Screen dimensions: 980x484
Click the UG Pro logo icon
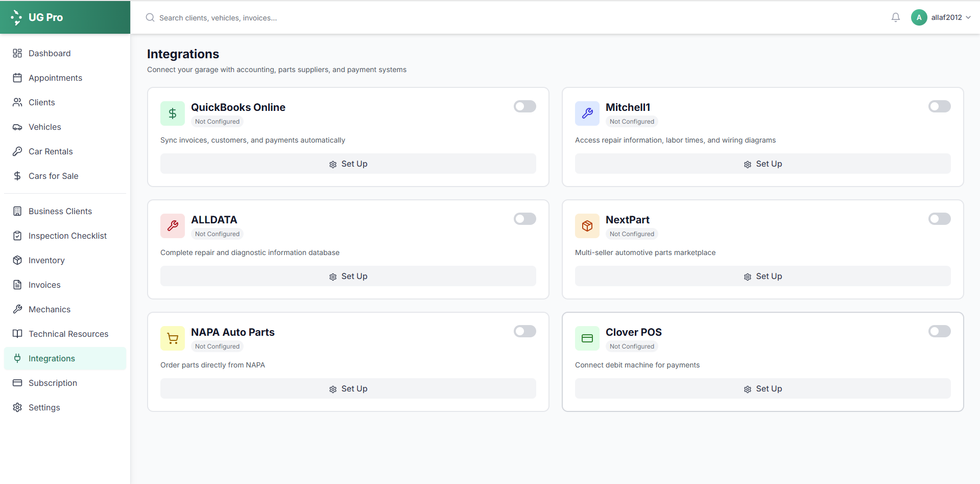click(16, 17)
